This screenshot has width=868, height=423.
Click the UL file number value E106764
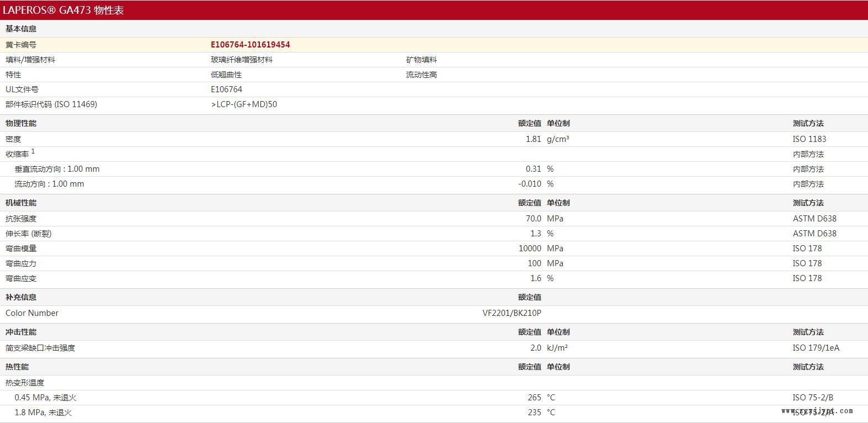pos(226,89)
